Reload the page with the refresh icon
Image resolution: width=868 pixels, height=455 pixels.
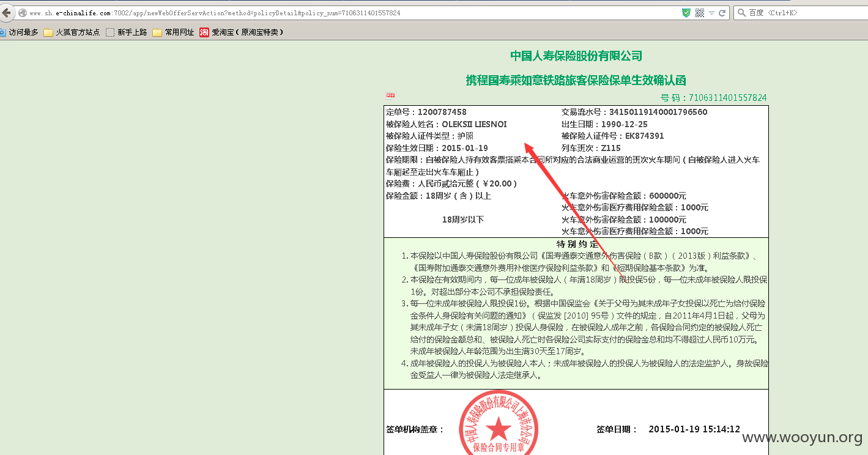tap(722, 13)
